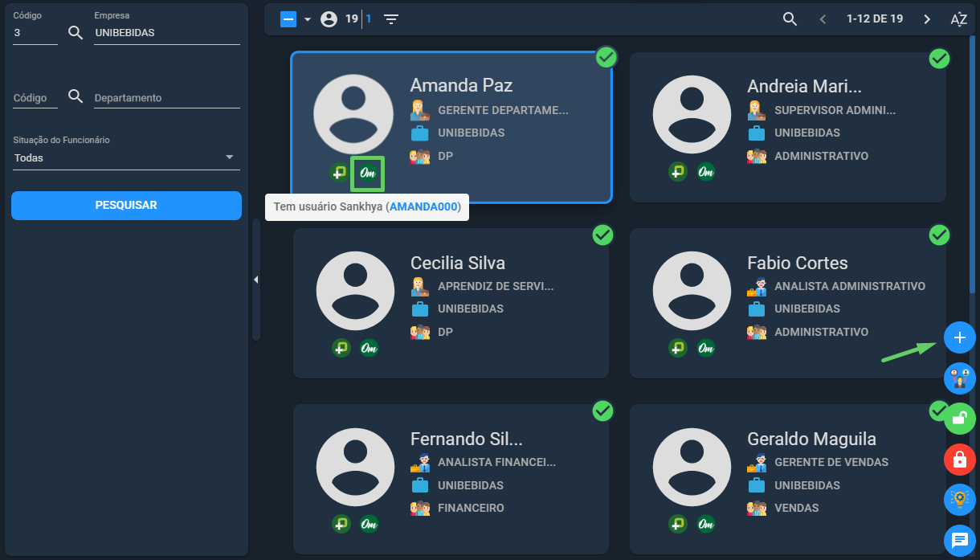Toggle Fabio Cortes' green selection checkmark

(939, 235)
